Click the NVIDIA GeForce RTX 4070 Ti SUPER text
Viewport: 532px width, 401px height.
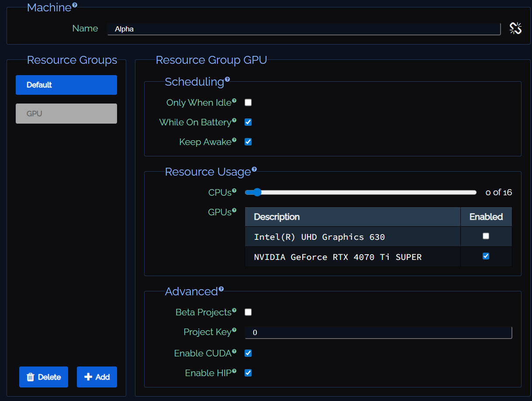[x=338, y=257]
